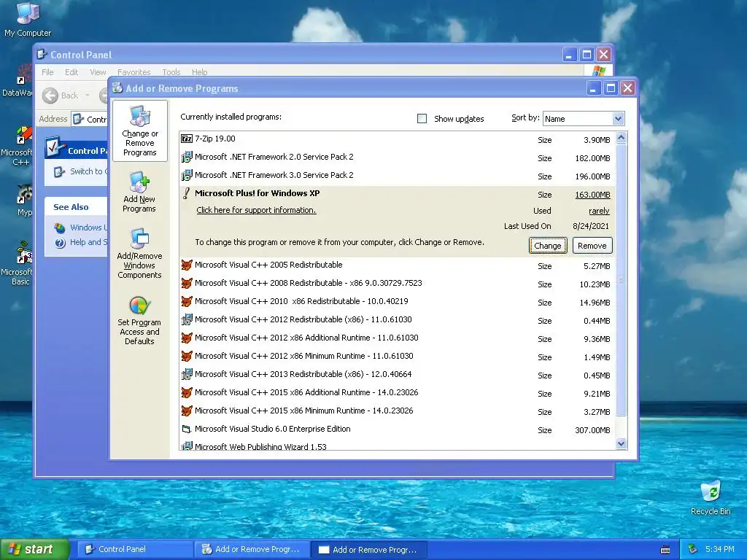This screenshot has width=747, height=560.
Task: Open the Favorites menu in Control Panel
Action: click(x=134, y=72)
